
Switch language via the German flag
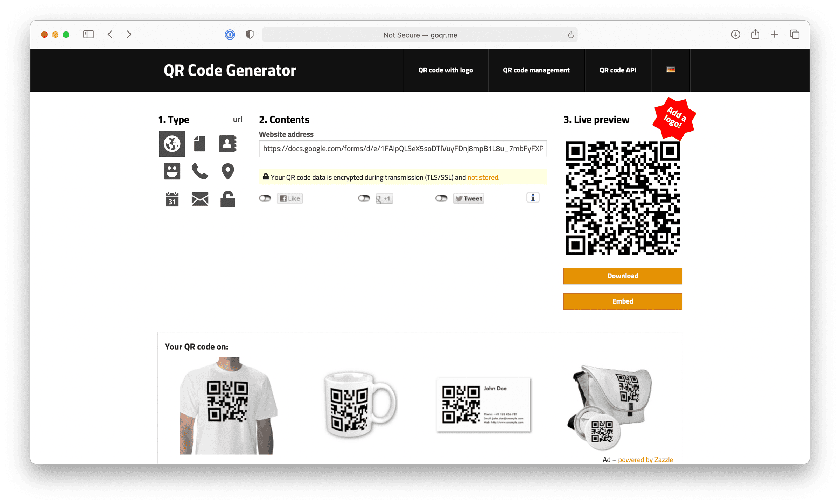tap(671, 70)
